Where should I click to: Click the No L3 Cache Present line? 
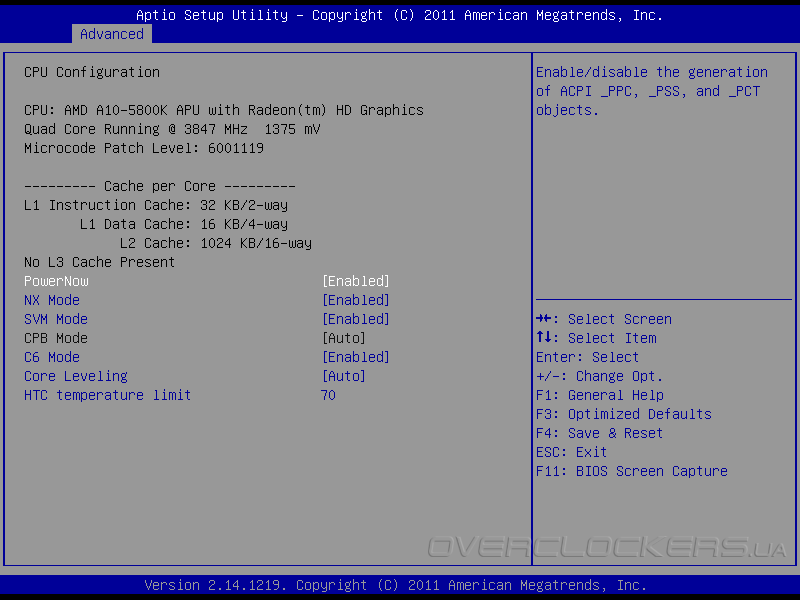click(x=99, y=262)
